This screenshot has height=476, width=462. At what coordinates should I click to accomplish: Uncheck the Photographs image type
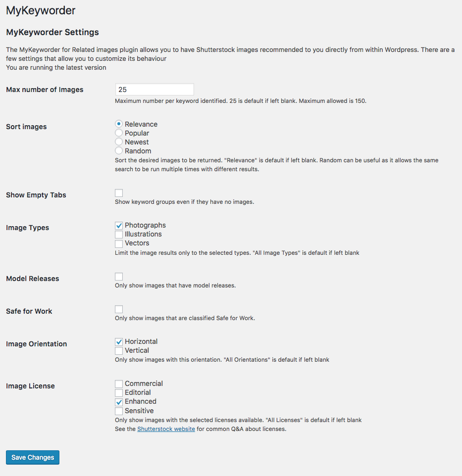119,226
